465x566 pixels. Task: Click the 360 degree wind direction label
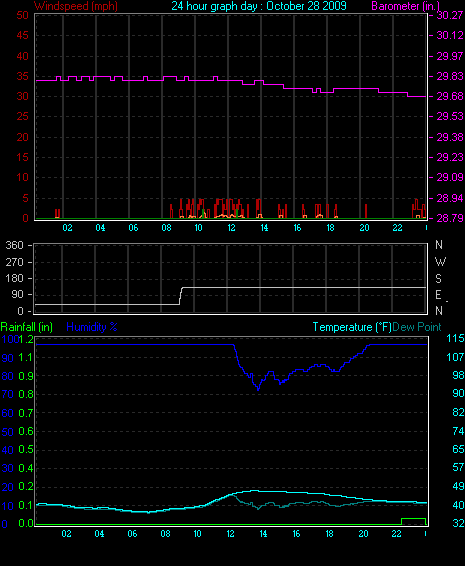click(x=14, y=245)
